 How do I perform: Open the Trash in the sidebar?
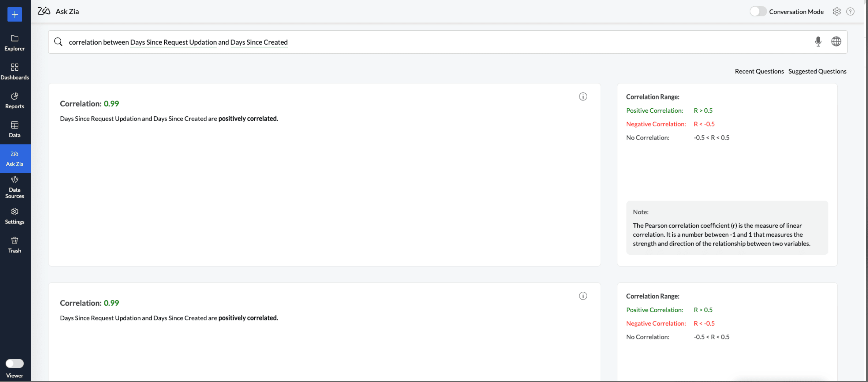pos(14,245)
